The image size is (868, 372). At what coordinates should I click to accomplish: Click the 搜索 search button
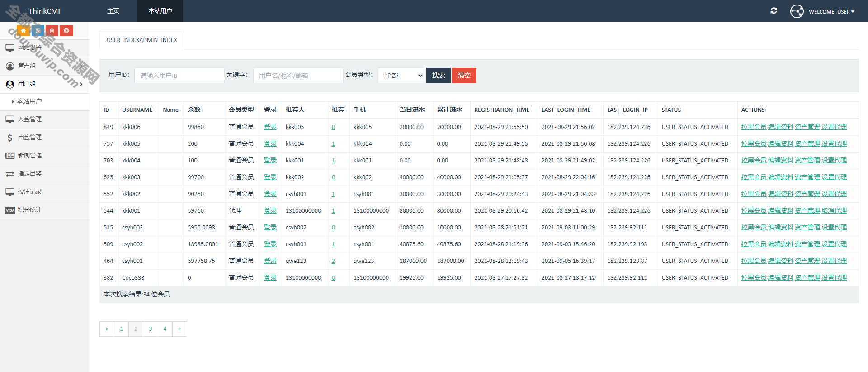(x=438, y=76)
